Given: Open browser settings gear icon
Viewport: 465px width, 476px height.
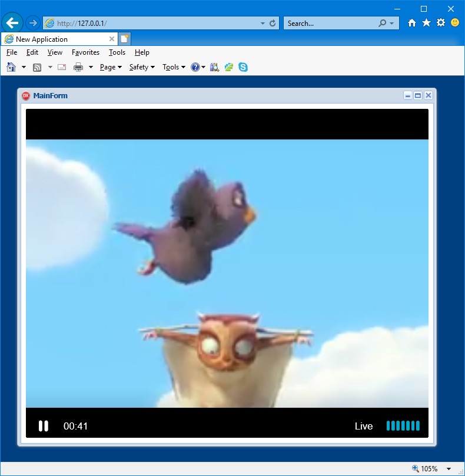Looking at the screenshot, I should coord(441,23).
